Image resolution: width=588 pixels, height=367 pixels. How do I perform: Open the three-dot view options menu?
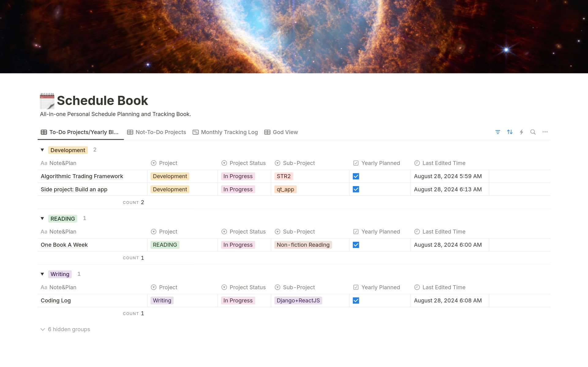point(545,132)
